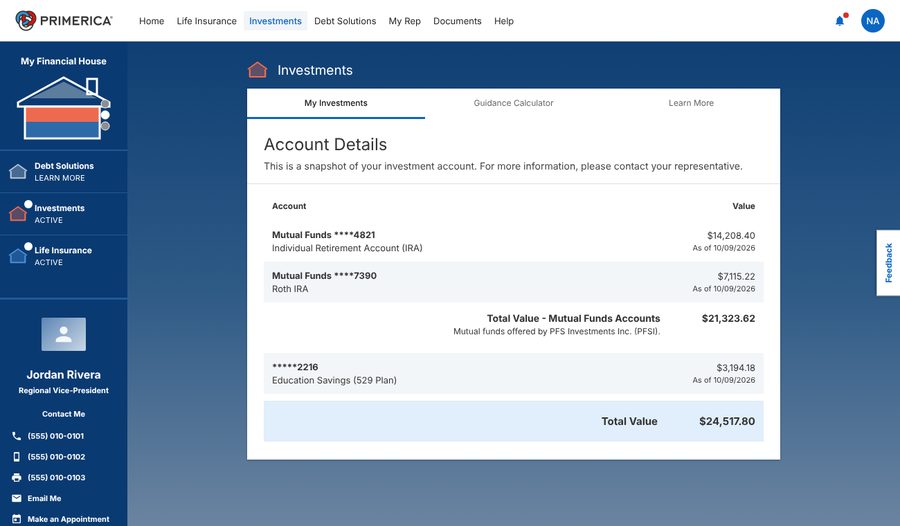
Task: Switch to the Learn More tab
Action: (x=691, y=103)
